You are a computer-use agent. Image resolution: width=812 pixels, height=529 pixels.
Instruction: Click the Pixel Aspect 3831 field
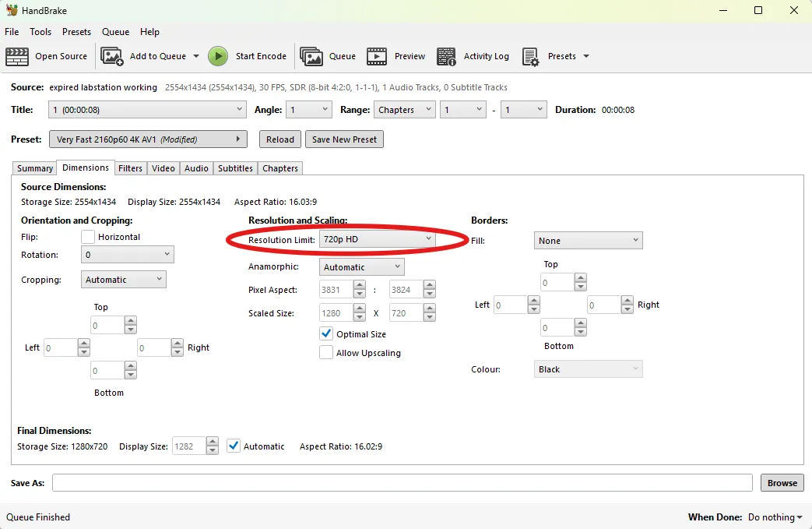pos(336,290)
